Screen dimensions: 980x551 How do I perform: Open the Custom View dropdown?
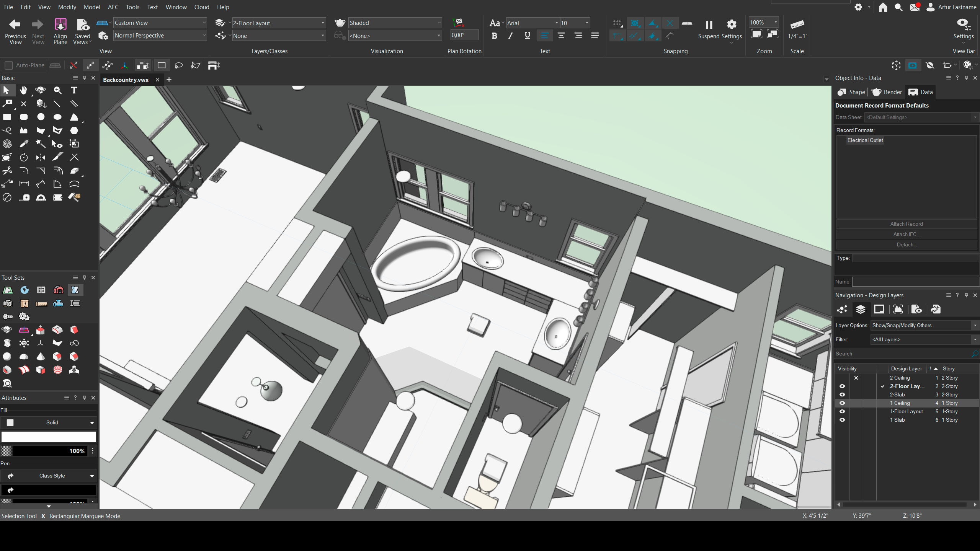(160, 23)
